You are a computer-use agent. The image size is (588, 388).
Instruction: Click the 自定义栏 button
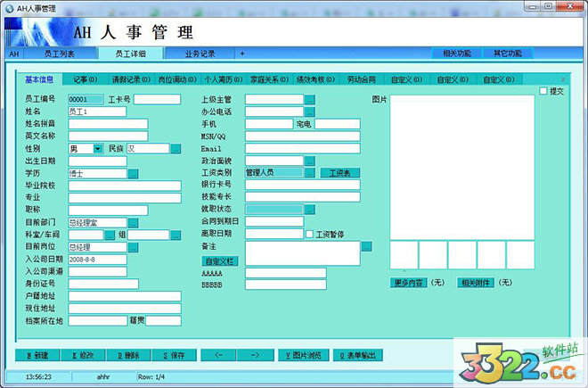(x=220, y=261)
